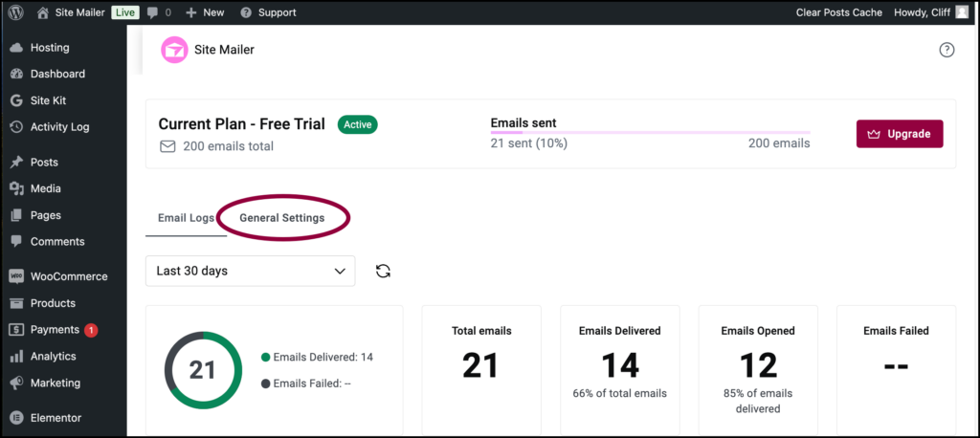The image size is (980, 438).
Task: Click the refresh email logs icon
Action: [383, 271]
